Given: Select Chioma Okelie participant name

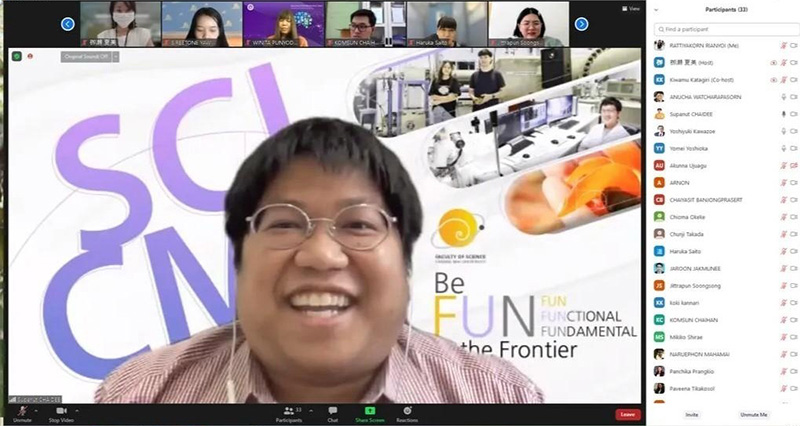Looking at the screenshot, I should click(x=687, y=217).
